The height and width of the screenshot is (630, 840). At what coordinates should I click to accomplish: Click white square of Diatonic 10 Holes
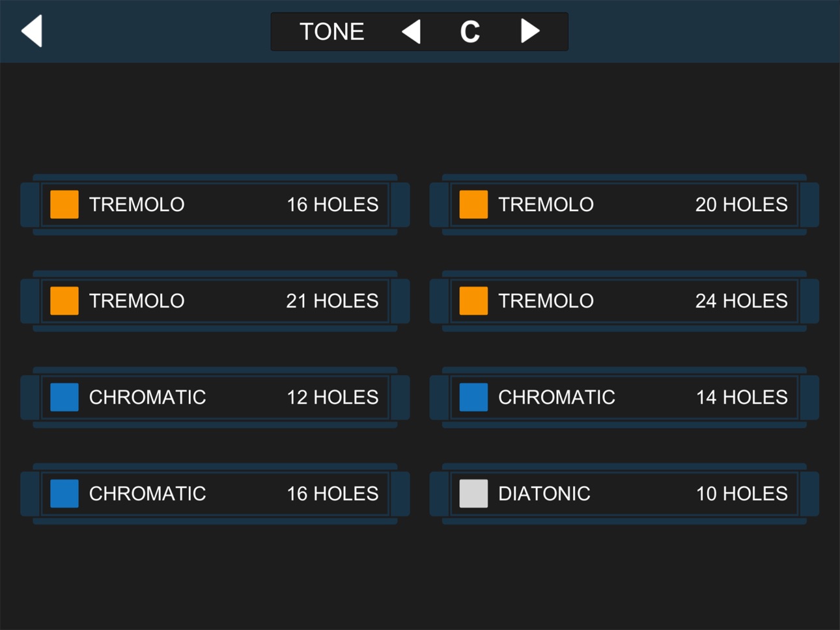[473, 494]
